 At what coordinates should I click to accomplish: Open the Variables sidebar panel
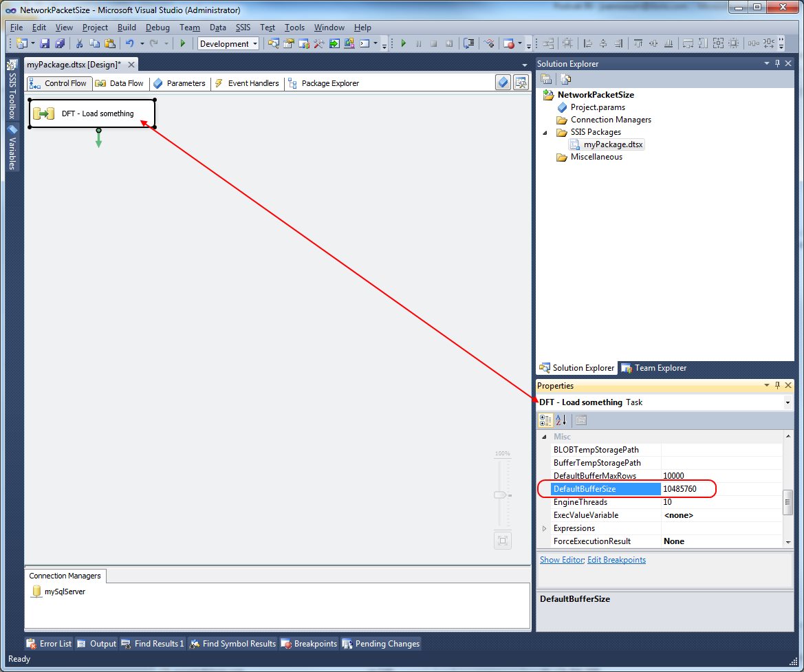point(12,149)
